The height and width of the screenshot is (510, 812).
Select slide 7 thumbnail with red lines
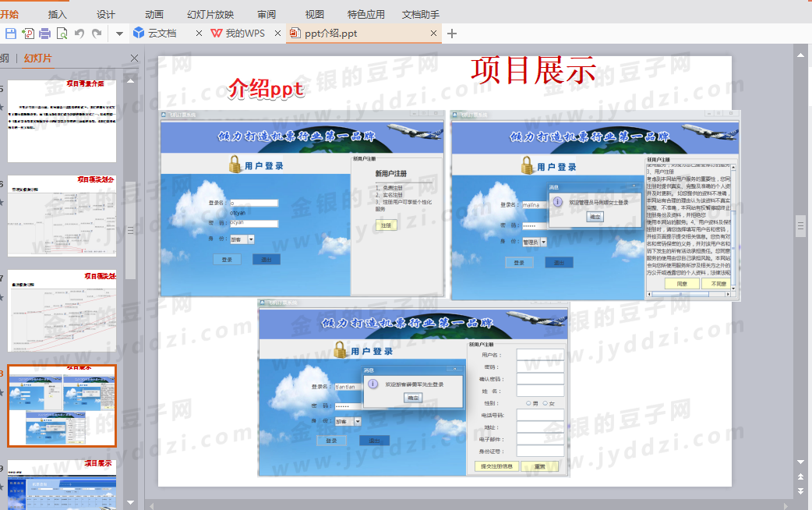62,310
